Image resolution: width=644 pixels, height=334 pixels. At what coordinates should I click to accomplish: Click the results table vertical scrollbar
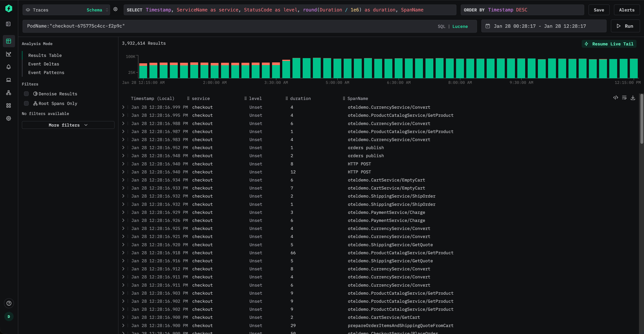(x=641, y=119)
